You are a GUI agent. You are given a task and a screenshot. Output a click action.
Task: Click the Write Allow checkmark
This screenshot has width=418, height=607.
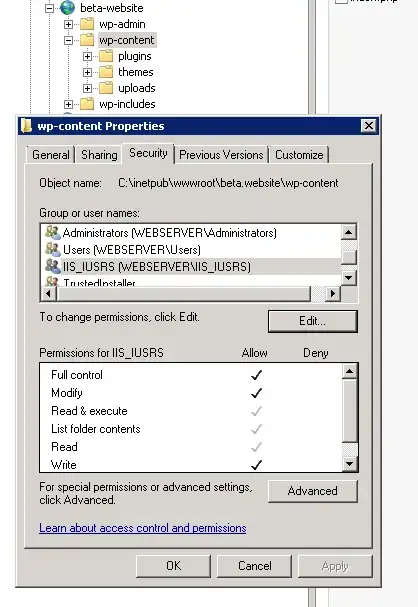256,465
